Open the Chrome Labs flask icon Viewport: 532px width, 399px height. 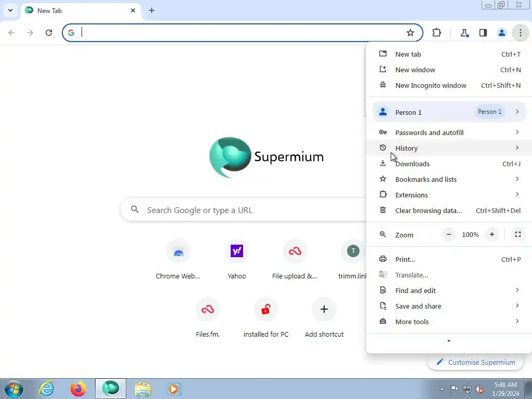click(x=464, y=33)
